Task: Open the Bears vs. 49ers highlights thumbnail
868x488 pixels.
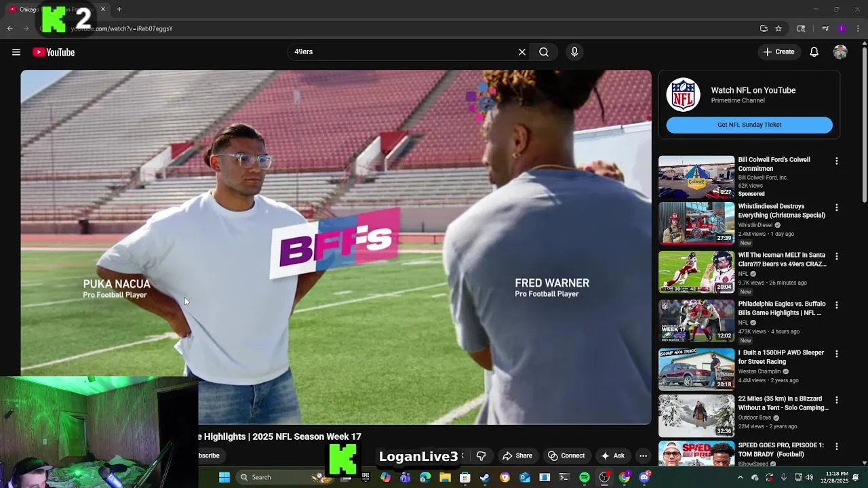Action: 696,272
